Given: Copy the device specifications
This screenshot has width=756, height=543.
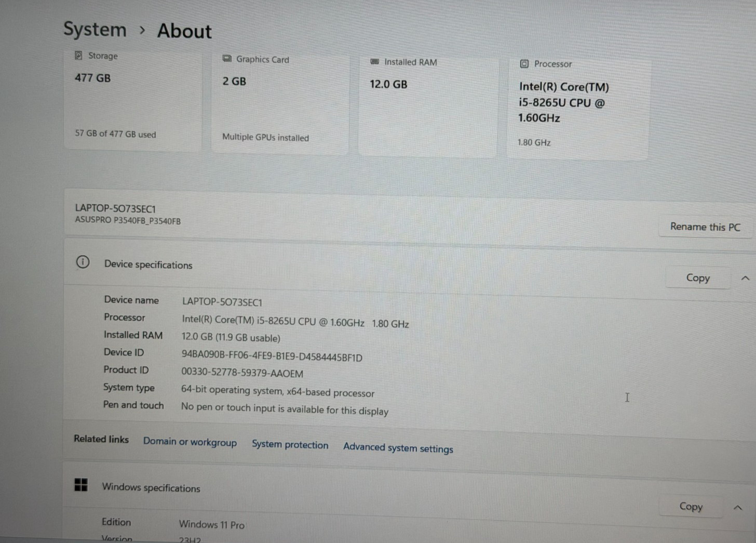Looking at the screenshot, I should (x=698, y=278).
